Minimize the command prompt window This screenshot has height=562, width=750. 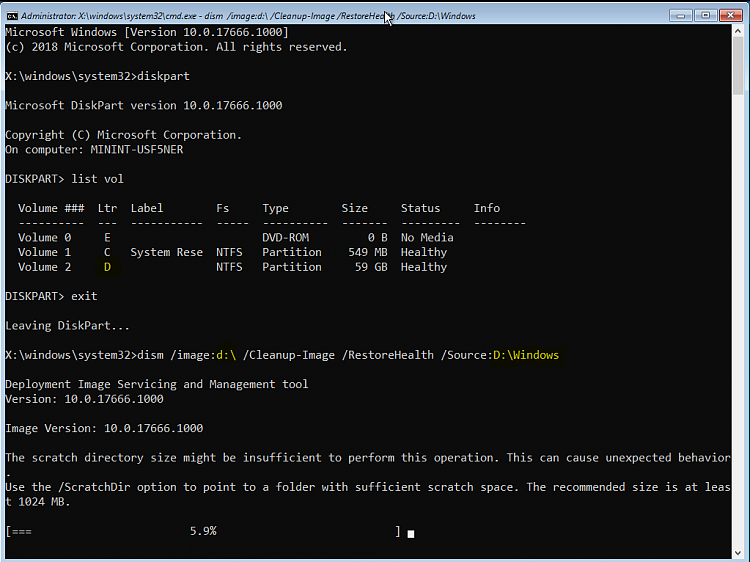tap(681, 15)
